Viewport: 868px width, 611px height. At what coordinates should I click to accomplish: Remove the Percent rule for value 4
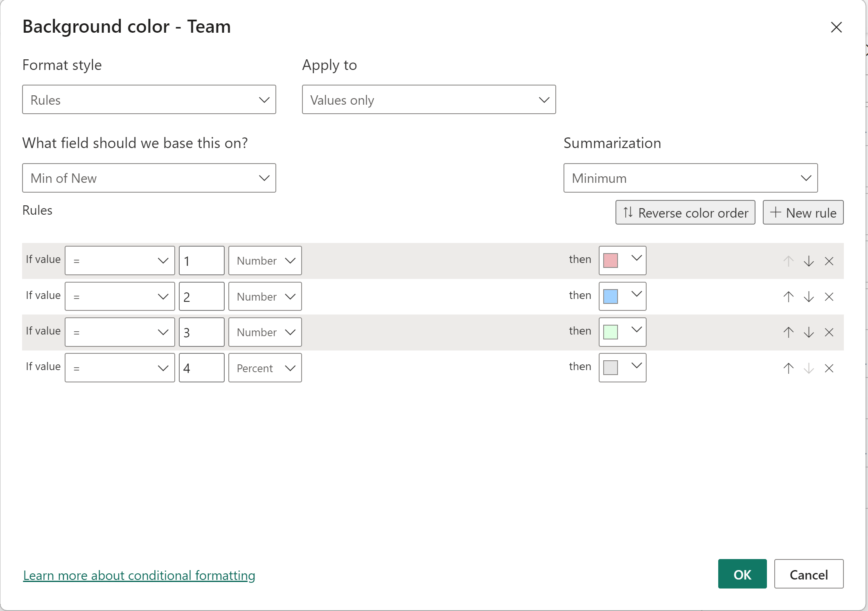[x=830, y=368]
